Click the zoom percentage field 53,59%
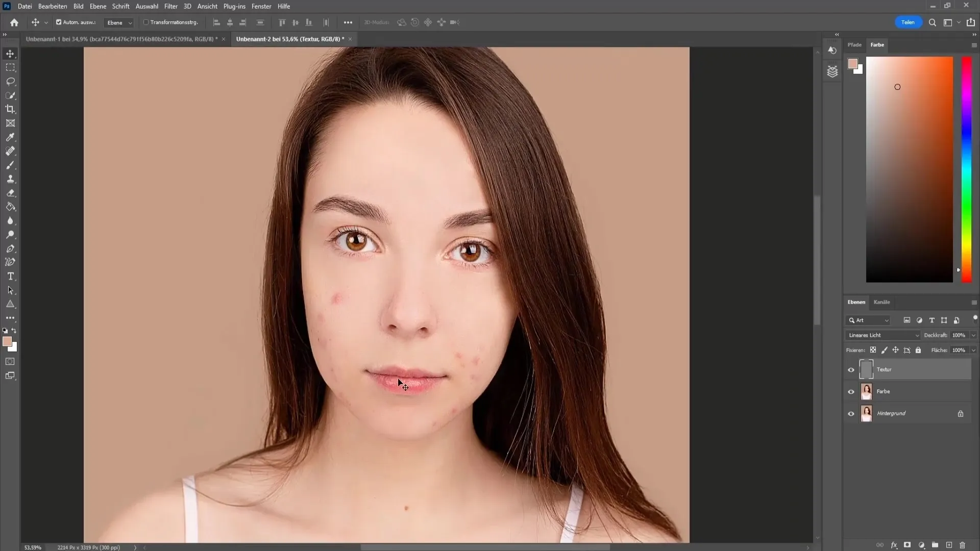980x551 pixels. [x=33, y=547]
